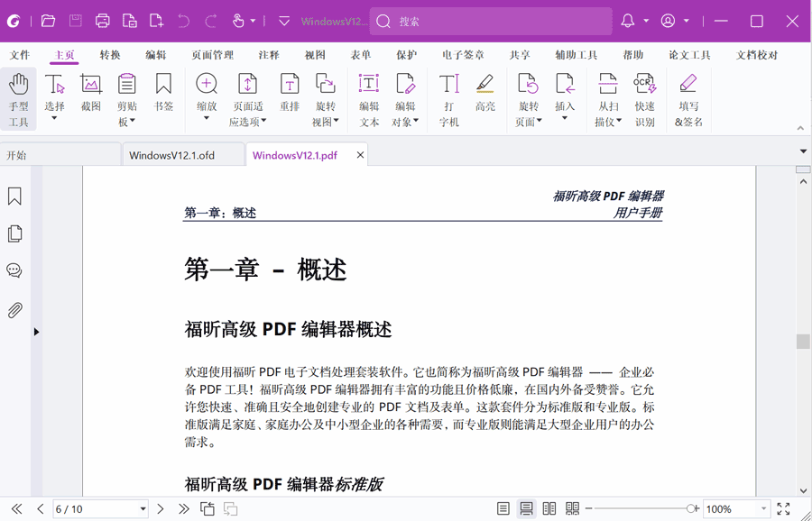
Task: Click the previous view button
Action: coord(208,509)
